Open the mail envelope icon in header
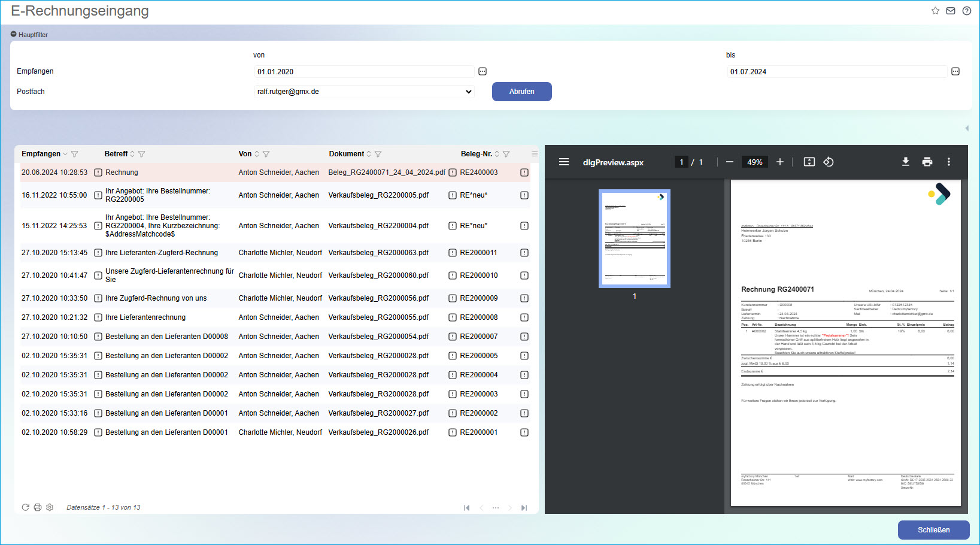The height and width of the screenshot is (545, 980). click(x=951, y=11)
